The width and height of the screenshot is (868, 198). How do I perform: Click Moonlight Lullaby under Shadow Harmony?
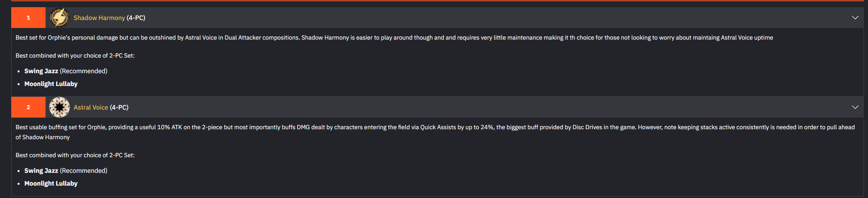tap(51, 84)
